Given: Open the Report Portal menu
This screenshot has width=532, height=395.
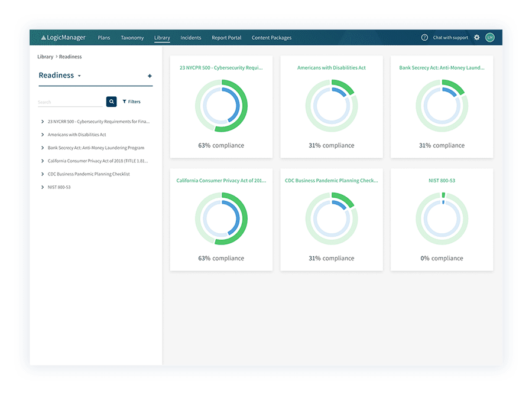Looking at the screenshot, I should [226, 38].
